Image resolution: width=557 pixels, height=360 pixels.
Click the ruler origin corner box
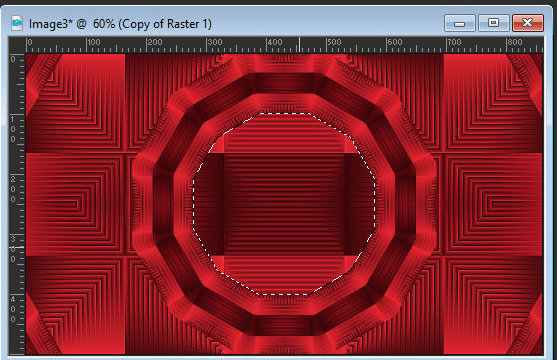click(17, 45)
